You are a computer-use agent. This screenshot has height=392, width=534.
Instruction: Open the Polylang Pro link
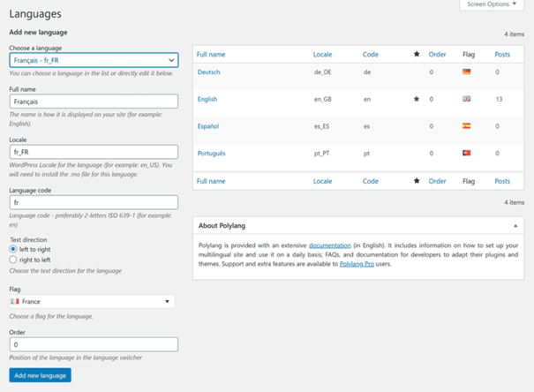pos(357,264)
